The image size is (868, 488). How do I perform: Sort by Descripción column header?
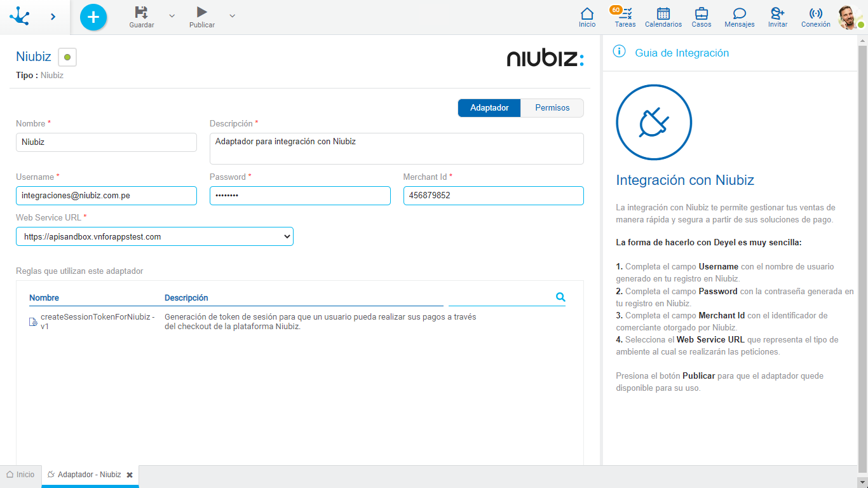186,297
